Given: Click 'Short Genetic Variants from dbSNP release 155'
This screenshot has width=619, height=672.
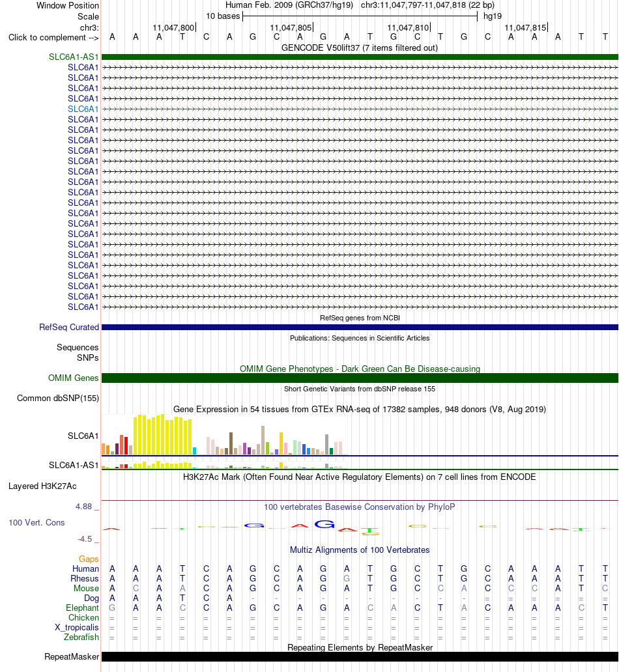Looking at the screenshot, I should pyautogui.click(x=360, y=389).
